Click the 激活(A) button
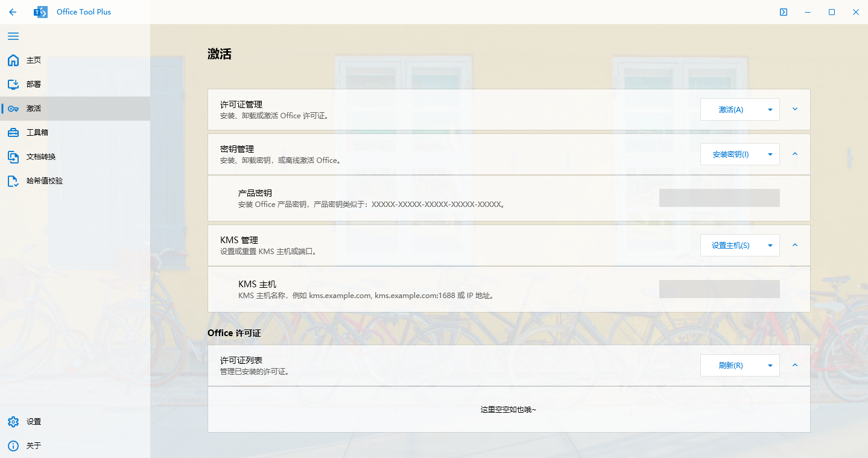Viewport: 868px width, 458px height. pos(730,110)
